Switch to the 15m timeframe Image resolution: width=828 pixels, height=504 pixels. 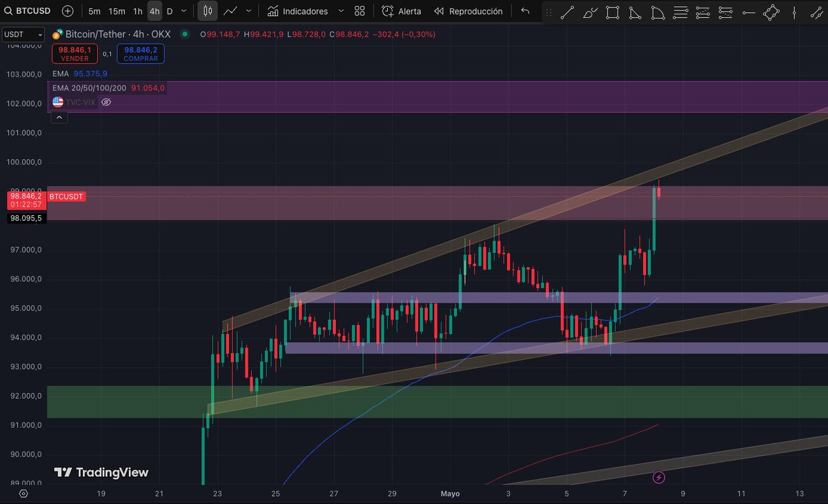(x=117, y=11)
